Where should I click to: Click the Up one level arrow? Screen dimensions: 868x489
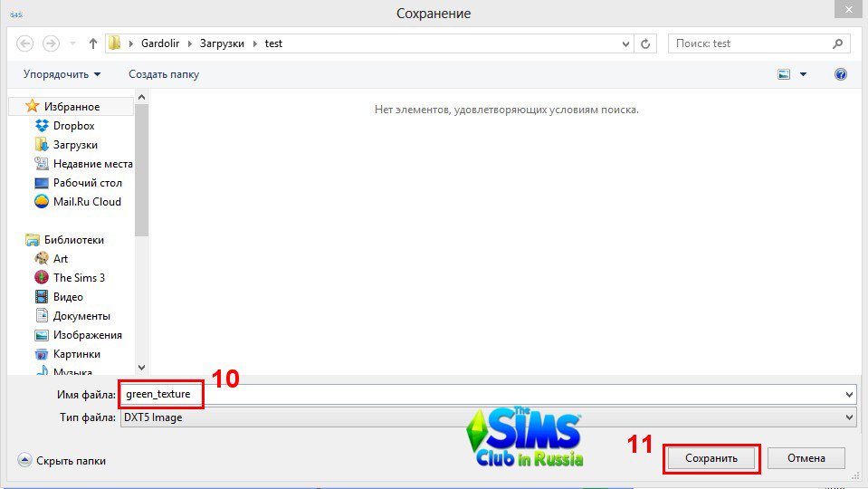[x=92, y=43]
